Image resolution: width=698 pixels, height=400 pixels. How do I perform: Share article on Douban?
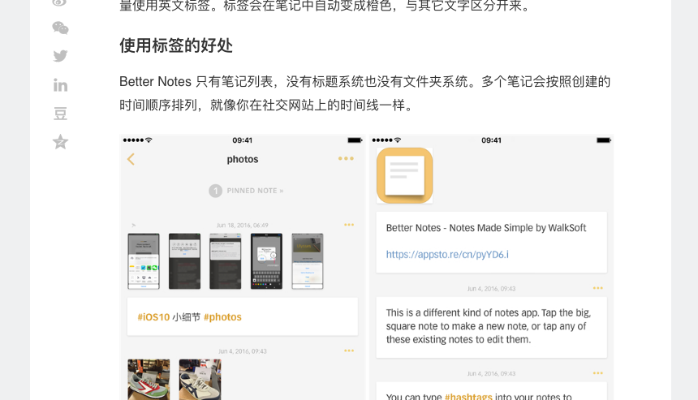point(60,114)
